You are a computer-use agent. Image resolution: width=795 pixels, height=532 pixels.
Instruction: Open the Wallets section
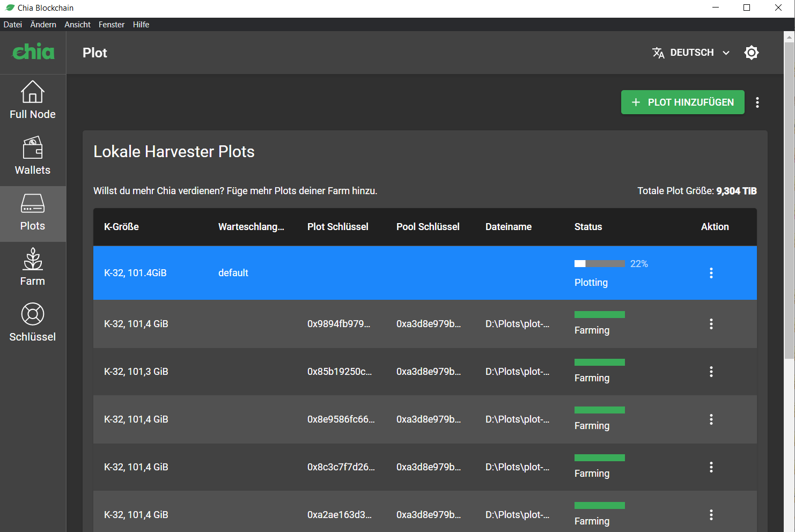pos(33,156)
